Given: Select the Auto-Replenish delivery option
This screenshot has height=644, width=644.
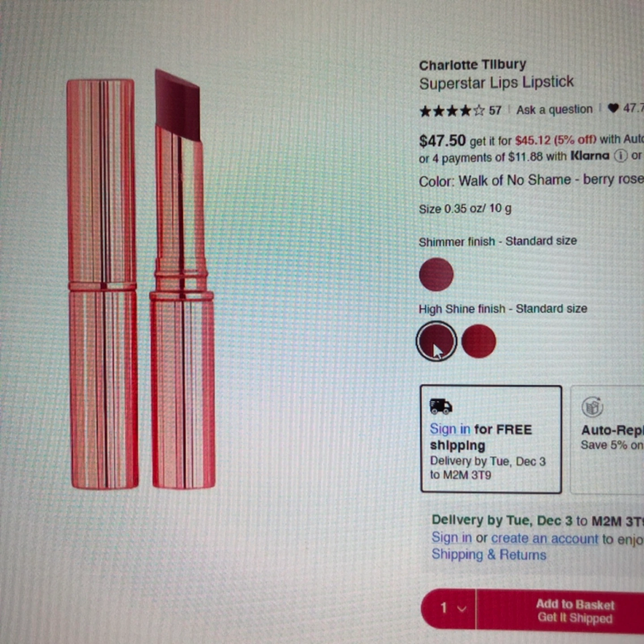Looking at the screenshot, I should (607, 440).
